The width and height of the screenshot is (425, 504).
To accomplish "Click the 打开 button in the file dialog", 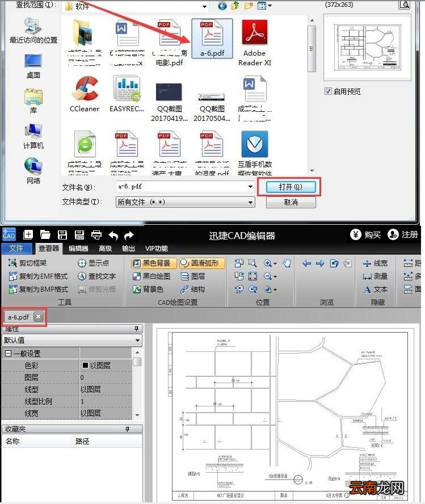I will tap(291, 187).
